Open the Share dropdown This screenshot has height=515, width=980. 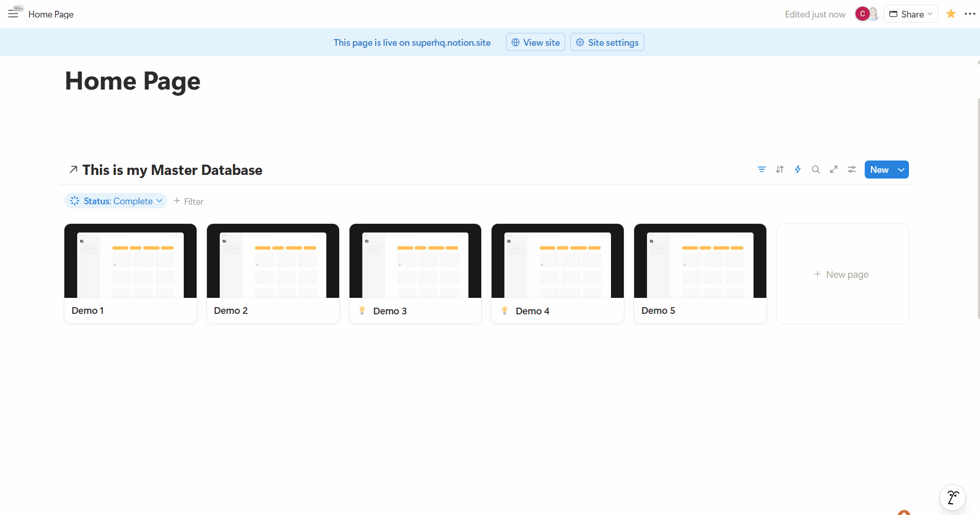[911, 14]
